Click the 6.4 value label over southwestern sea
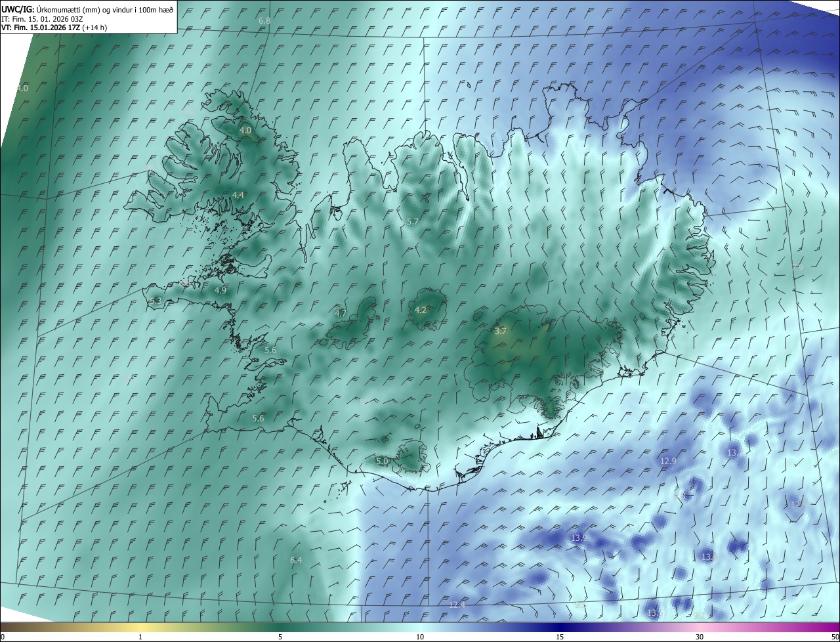The image size is (840, 642). [296, 560]
